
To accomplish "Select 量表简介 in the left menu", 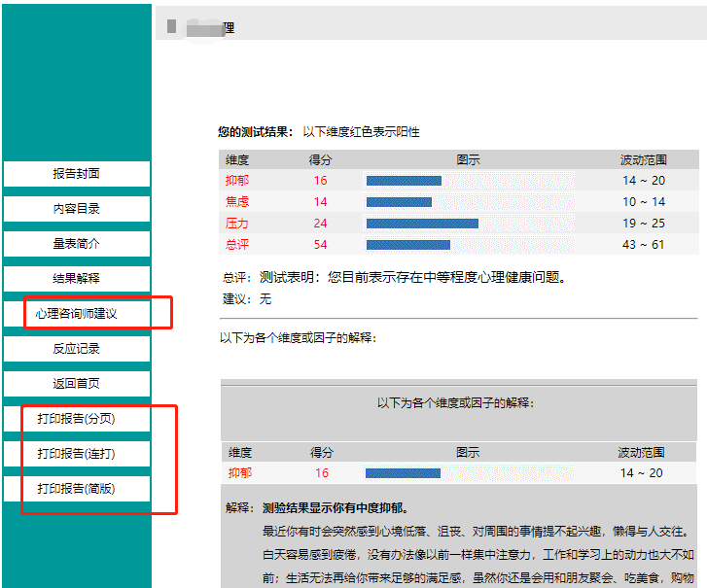I will click(76, 244).
